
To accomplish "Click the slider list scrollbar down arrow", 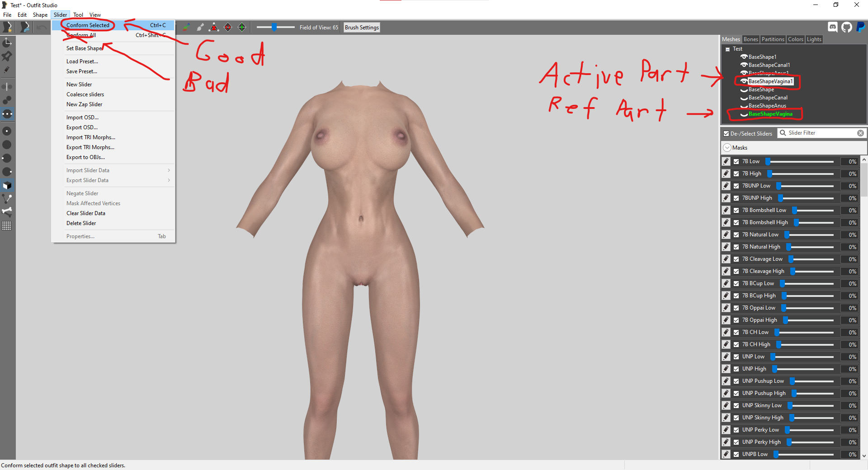I will point(864,456).
